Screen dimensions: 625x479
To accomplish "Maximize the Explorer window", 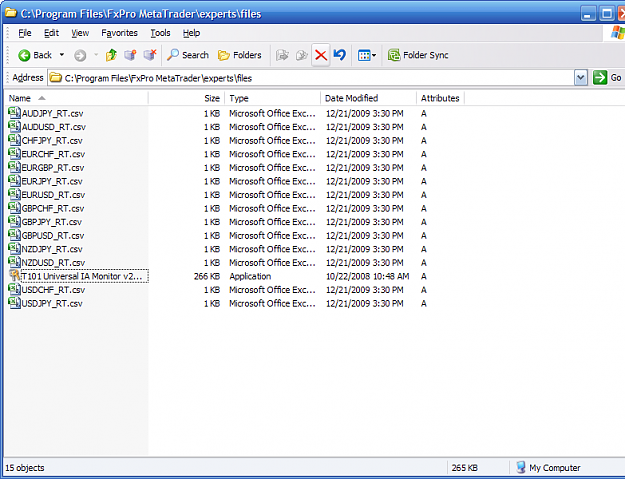I will pos(607,14).
